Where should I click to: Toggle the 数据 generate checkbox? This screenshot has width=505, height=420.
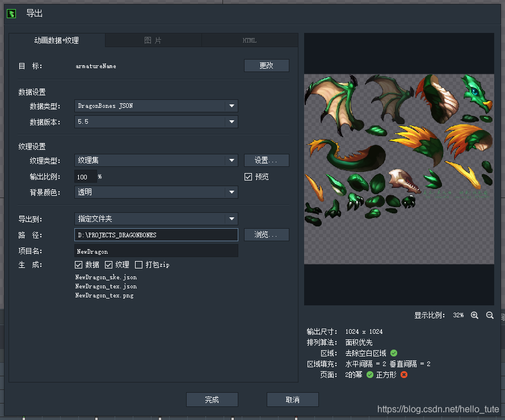78,264
